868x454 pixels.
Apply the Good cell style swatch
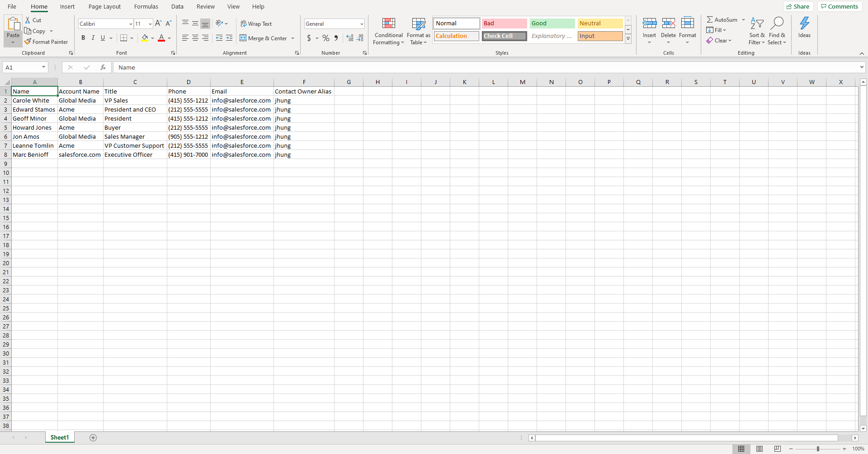552,23
